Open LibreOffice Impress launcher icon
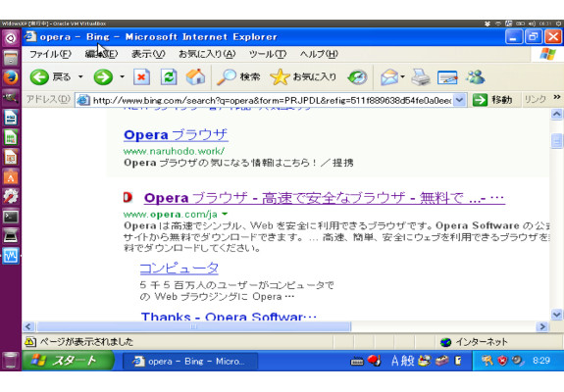Screen dimensions: 564x392 pos(11,157)
